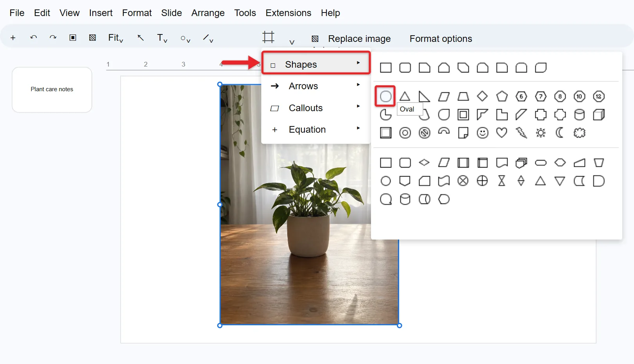Open the shape tool dropdown in toolbar
This screenshot has height=364, width=634.
(x=186, y=38)
